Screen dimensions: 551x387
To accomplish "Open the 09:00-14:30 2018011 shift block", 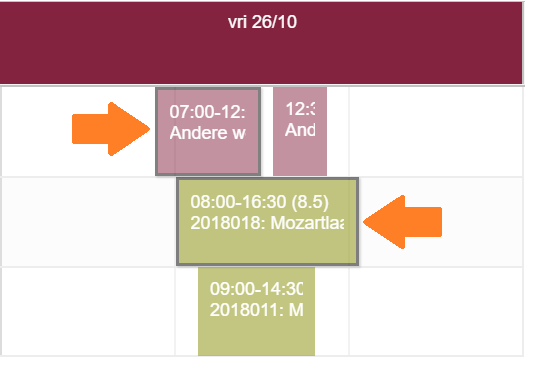I will [x=256, y=311].
